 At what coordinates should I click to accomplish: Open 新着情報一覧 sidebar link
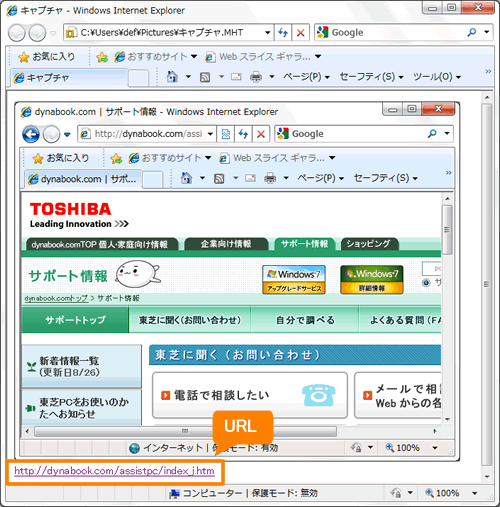82,366
